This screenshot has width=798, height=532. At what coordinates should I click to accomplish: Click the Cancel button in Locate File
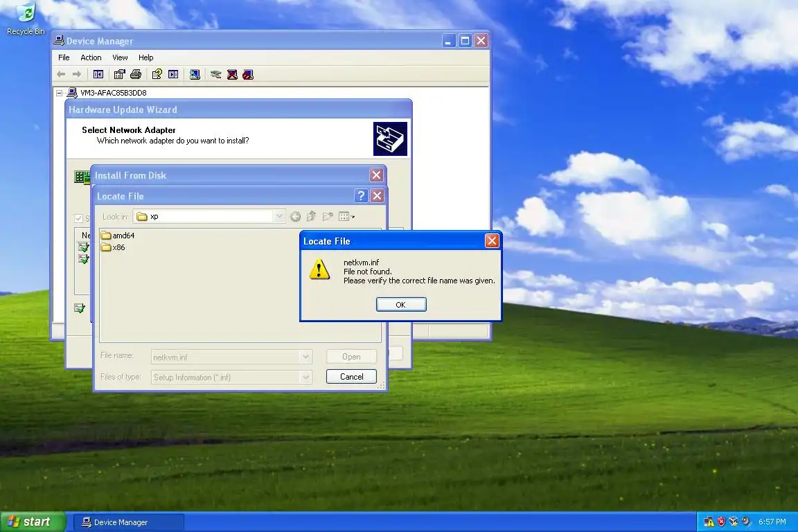[351, 377]
